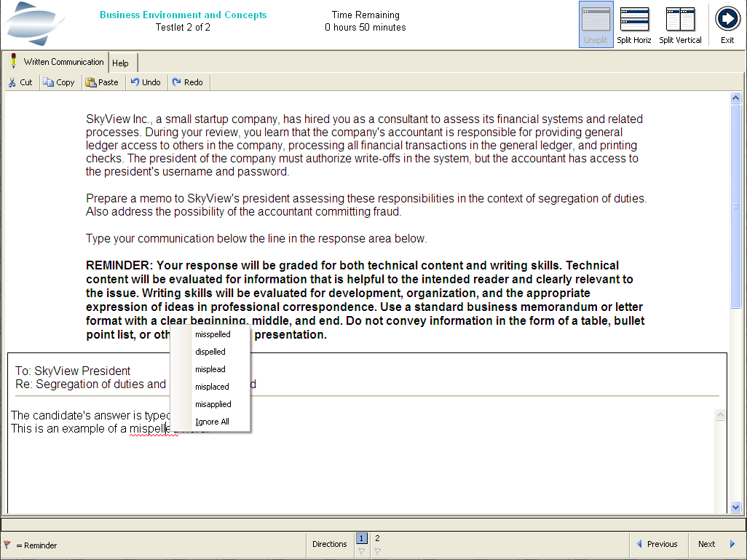Click the Reminder flag legend icon
Screen dimensions: 747x560
click(x=7, y=545)
